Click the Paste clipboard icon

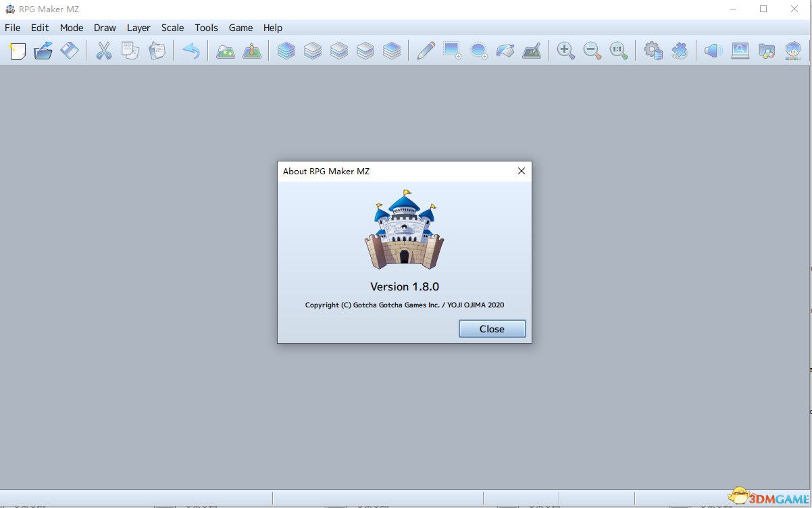(157, 51)
